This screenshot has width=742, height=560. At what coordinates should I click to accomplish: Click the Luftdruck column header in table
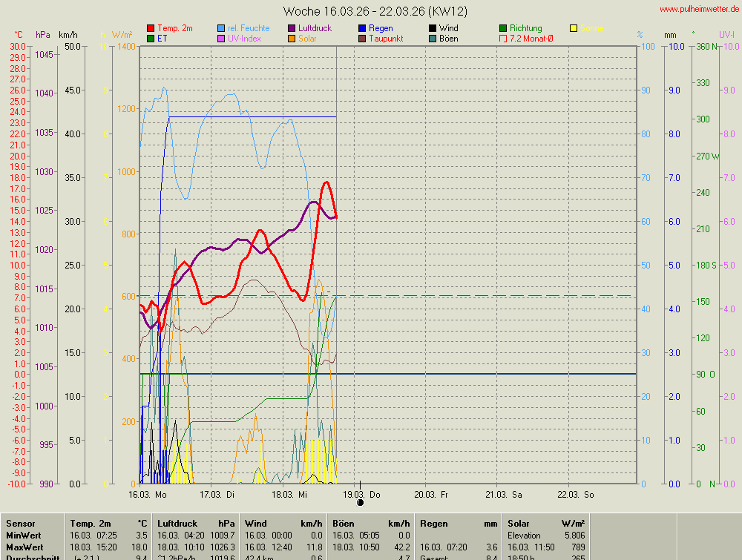pos(179,524)
